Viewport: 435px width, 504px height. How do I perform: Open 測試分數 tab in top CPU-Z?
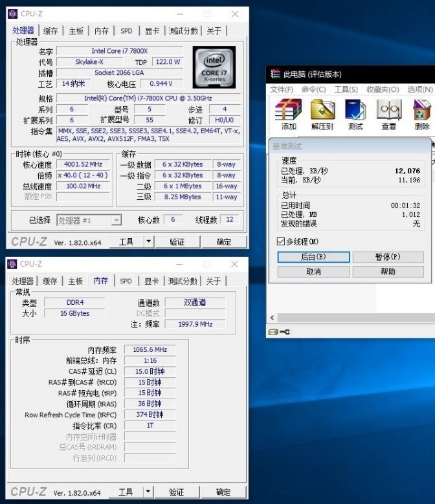pyautogui.click(x=183, y=31)
